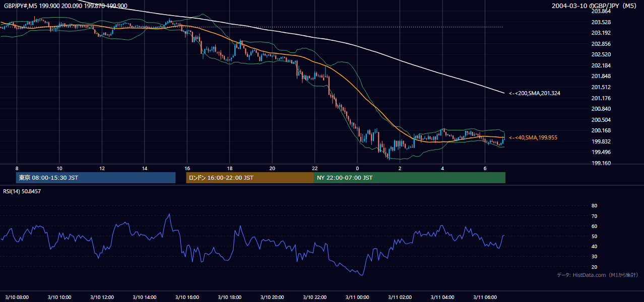Click the 2004-03-10 GBP/JPY (M5) chart title

pyautogui.click(x=594, y=6)
